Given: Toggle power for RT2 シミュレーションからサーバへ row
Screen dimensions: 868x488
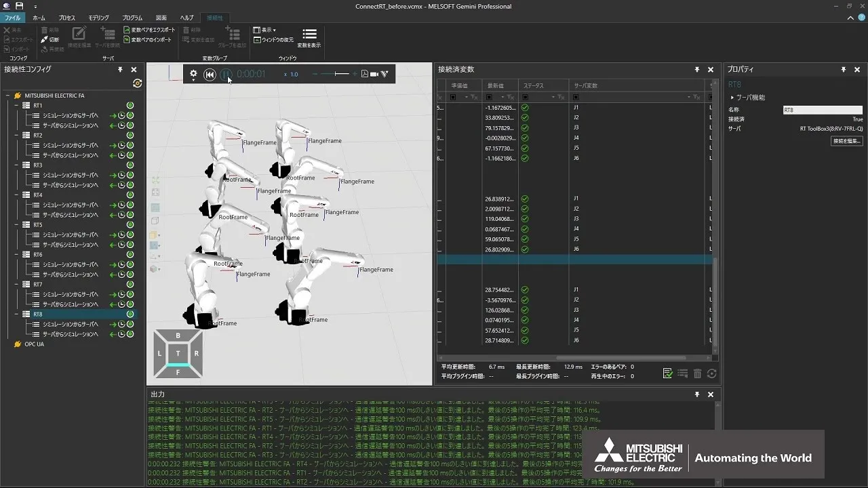Looking at the screenshot, I should (130, 145).
